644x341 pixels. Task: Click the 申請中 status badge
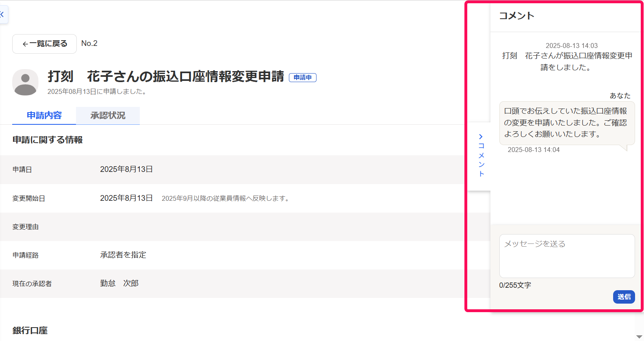coord(303,78)
